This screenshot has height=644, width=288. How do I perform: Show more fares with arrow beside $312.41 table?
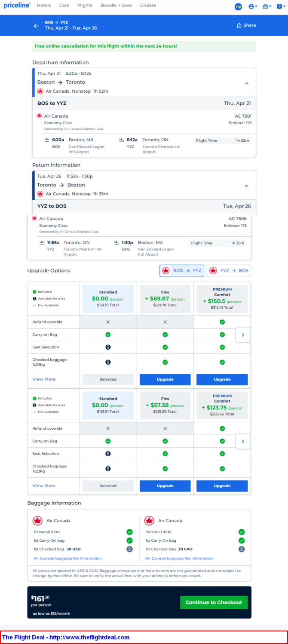[243, 335]
